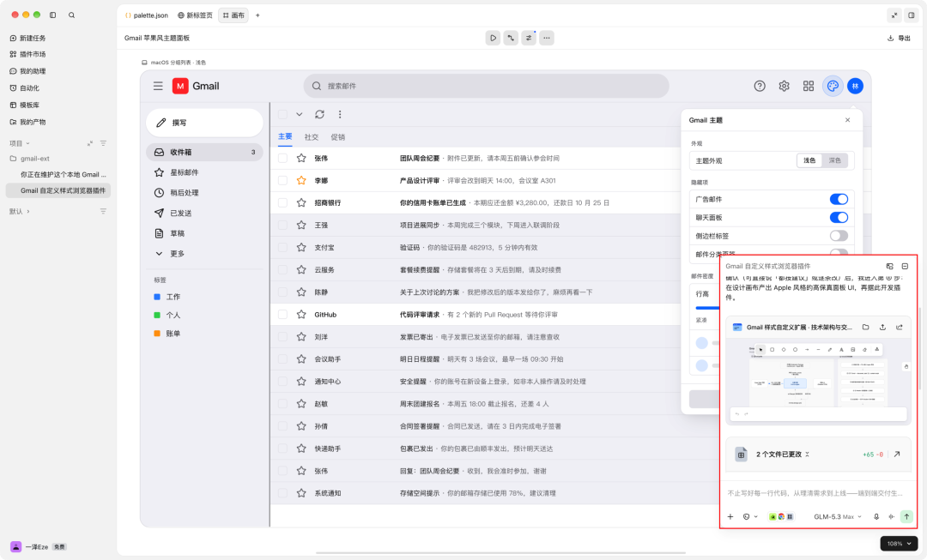Star the 张伟 团队周会纪要 email
The image size is (927, 560).
coord(301,159)
